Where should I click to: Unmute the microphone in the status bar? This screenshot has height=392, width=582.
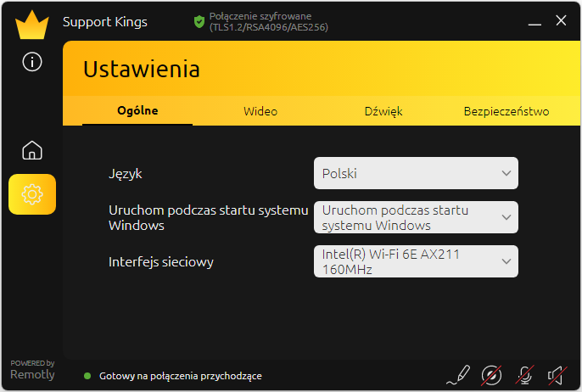[x=525, y=374]
